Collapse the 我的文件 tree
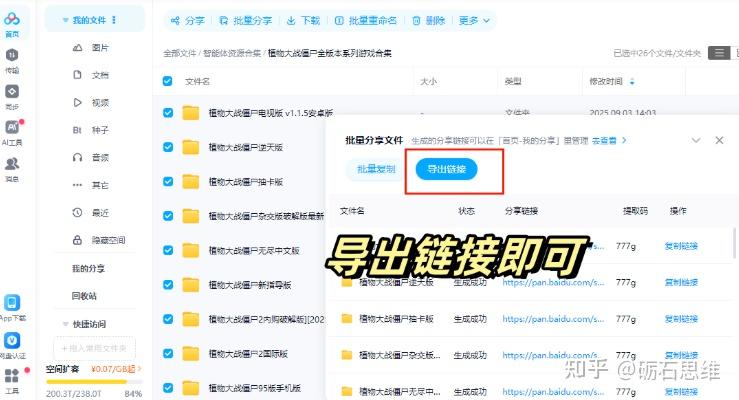Viewport: 739px width, 400px height. point(66,20)
